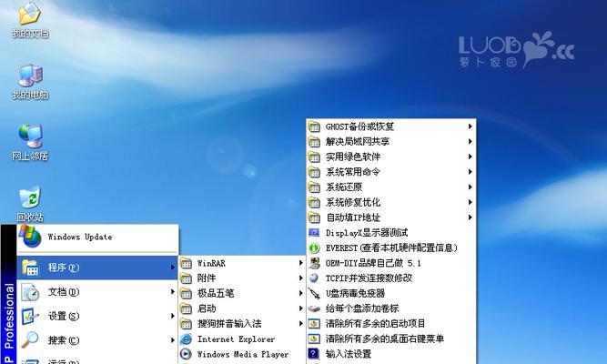
Task: Open 系统还原 menu entry
Action: pyautogui.click(x=391, y=187)
